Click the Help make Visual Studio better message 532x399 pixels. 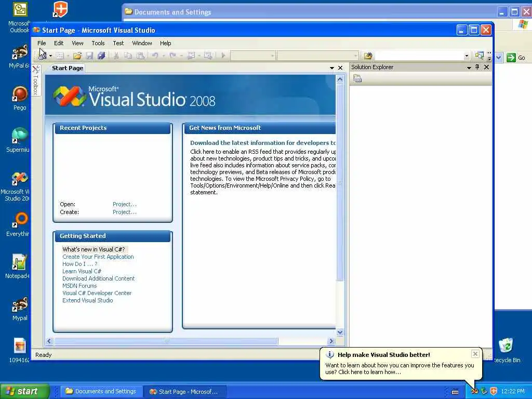click(400, 368)
